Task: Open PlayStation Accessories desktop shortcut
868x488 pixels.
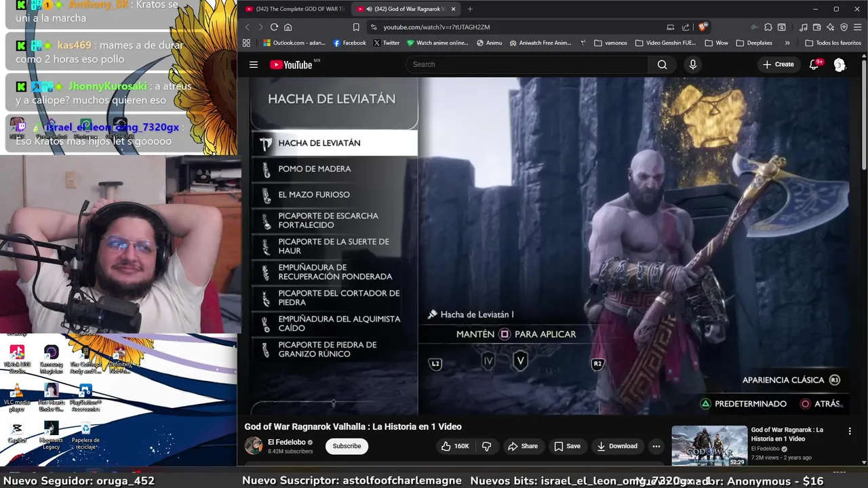Action: [x=85, y=399]
